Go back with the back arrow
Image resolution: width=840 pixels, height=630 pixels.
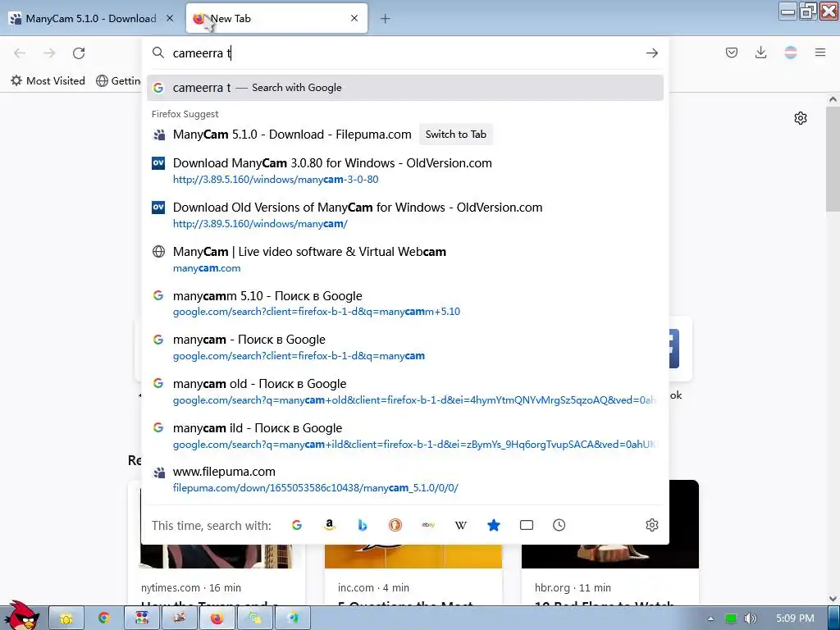click(20, 53)
